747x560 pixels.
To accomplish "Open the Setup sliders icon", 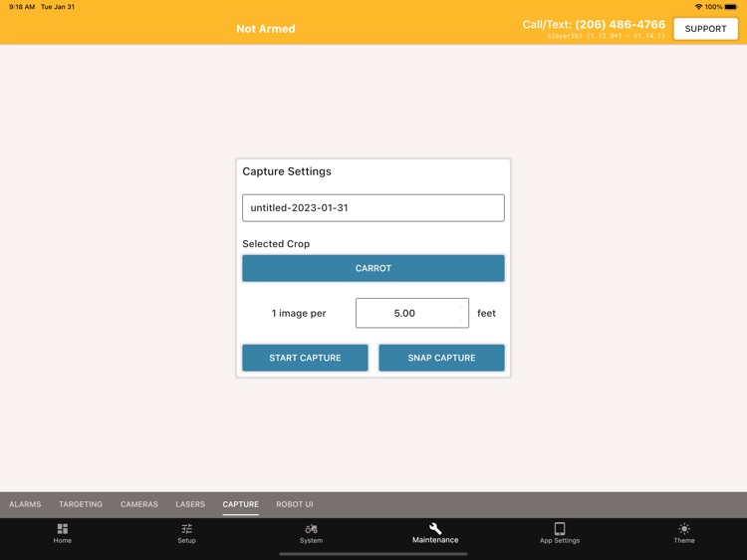I will click(x=187, y=528).
